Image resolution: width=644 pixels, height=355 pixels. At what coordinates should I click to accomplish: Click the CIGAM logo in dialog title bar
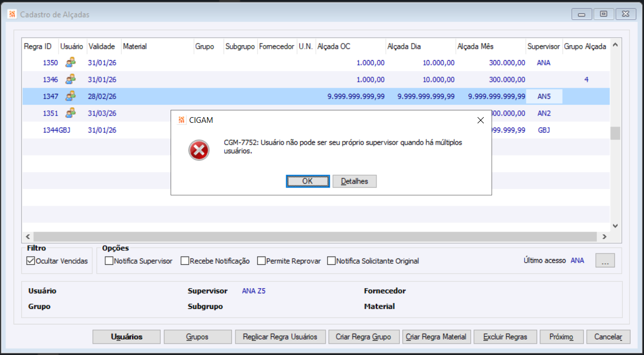pos(181,120)
